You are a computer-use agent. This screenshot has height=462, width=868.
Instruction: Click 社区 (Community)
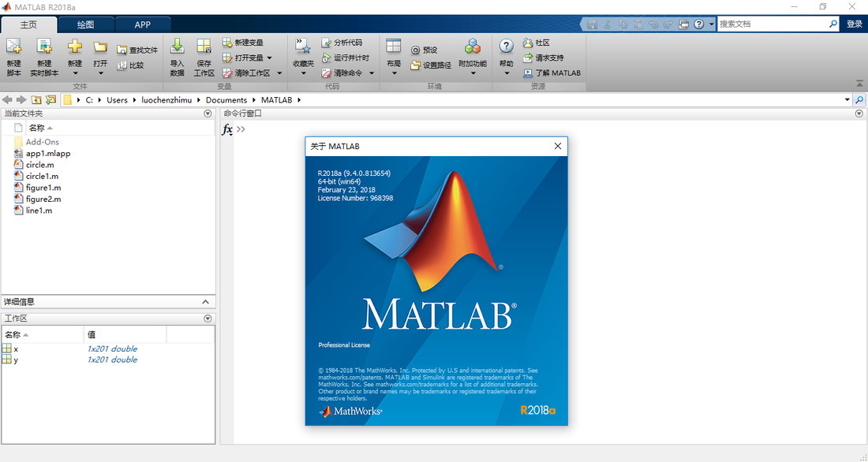pyautogui.click(x=536, y=43)
